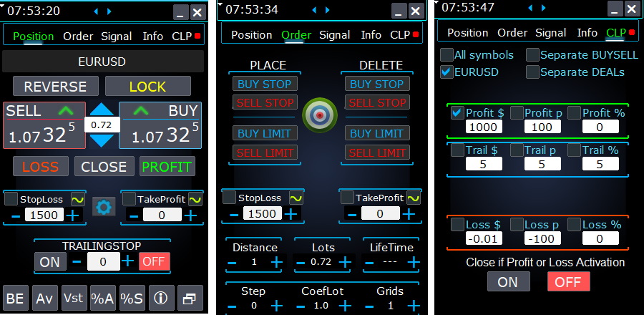The width and height of the screenshot is (644, 315).
Task: Check the All symbols checkbox
Action: click(447, 54)
